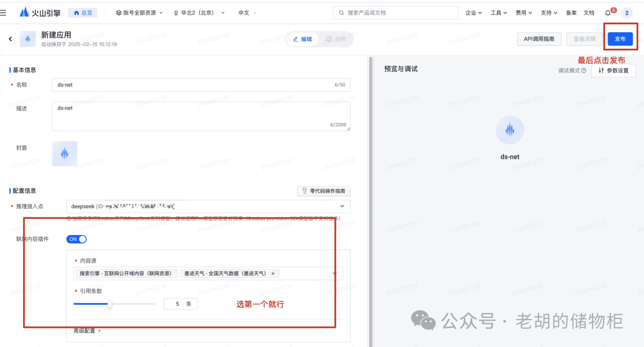Click the 引用条数 number box showing 5
This screenshot has width=644, height=347.
tap(180, 304)
